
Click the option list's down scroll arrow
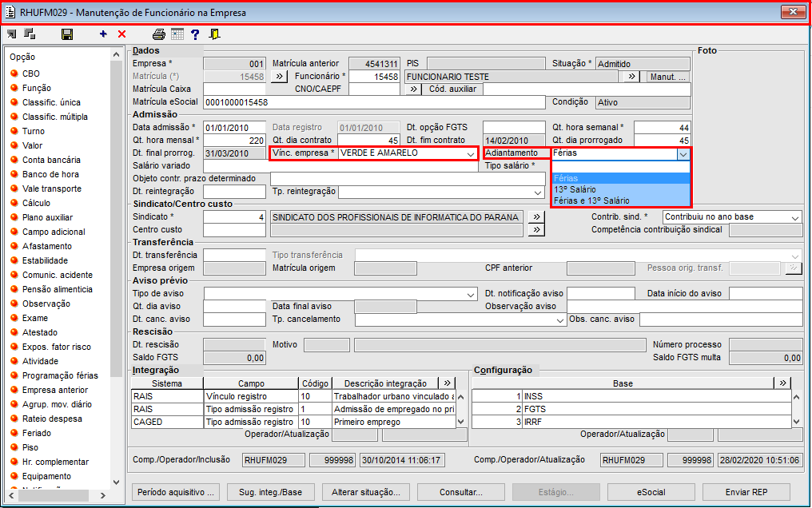(x=116, y=482)
